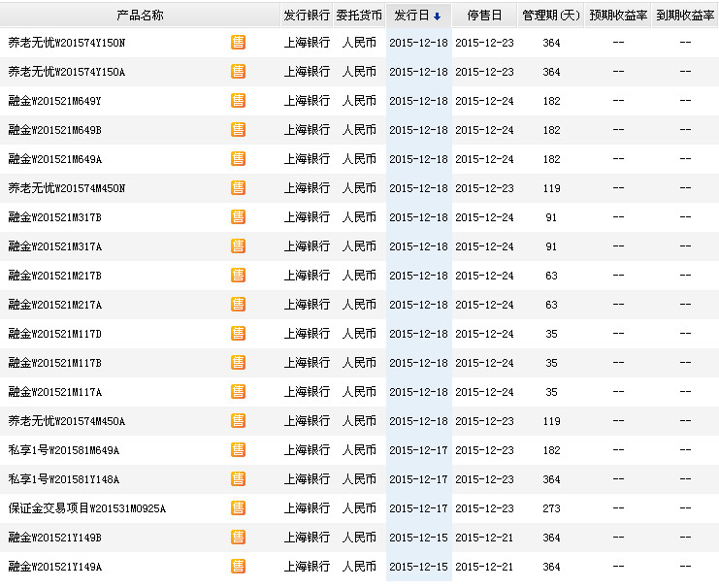Click 售 icon for 融金W201521Y149B
The image size is (719, 588).
coord(238,538)
